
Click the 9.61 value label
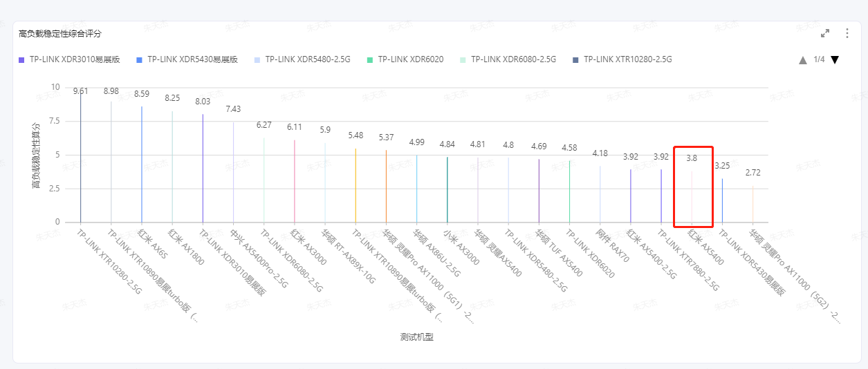pyautogui.click(x=81, y=91)
